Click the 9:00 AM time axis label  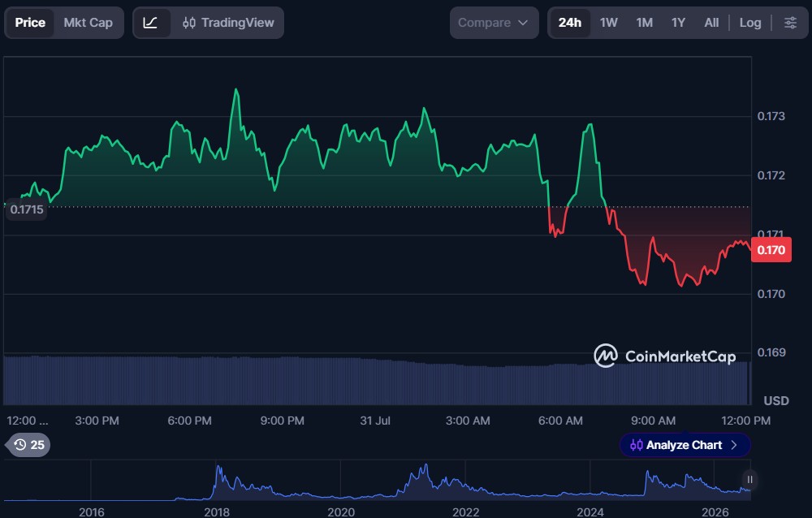(x=653, y=421)
